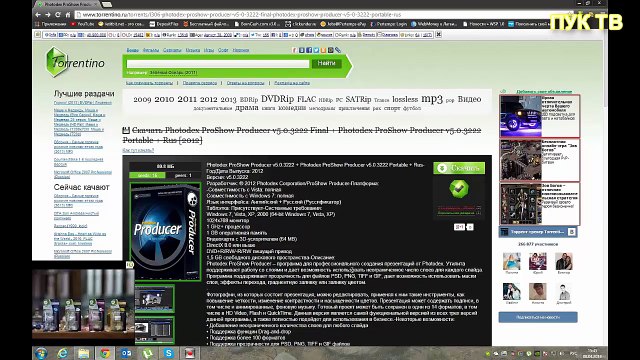
Task: Click the ProShow Producer box cover image
Action: (165, 231)
